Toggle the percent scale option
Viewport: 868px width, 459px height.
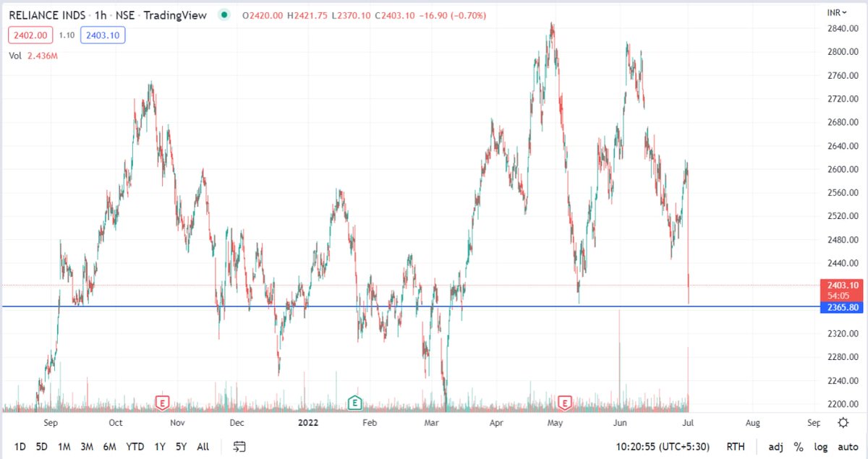pyautogui.click(x=799, y=447)
